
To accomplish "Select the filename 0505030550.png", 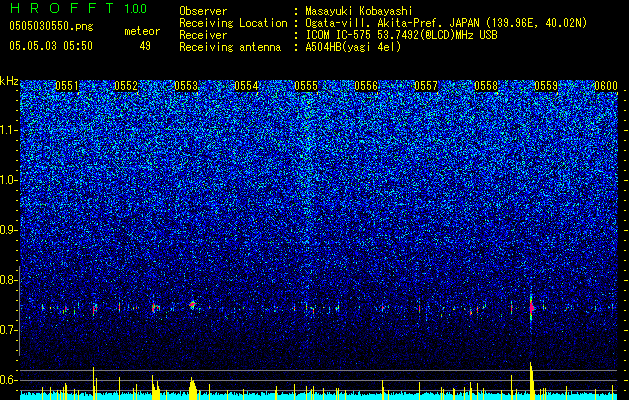I will point(51,26).
